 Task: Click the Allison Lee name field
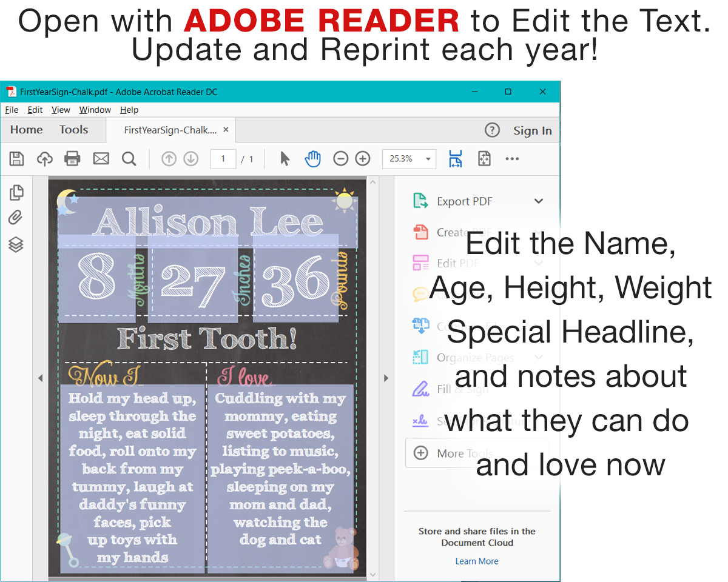(x=207, y=222)
